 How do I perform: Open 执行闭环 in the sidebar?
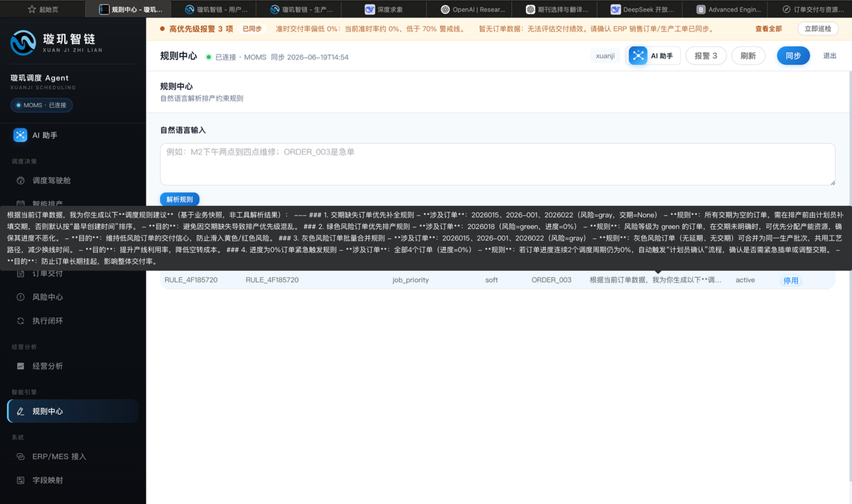point(73,321)
